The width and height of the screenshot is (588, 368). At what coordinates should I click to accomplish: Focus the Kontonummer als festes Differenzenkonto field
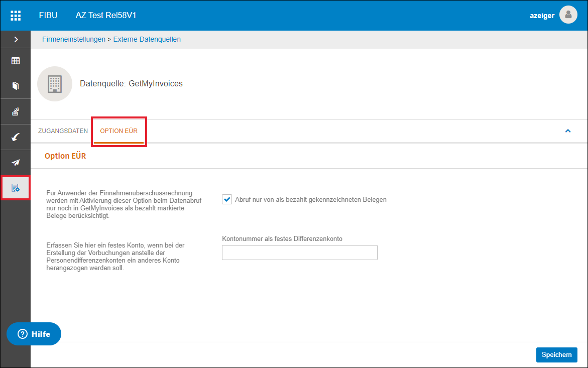300,253
